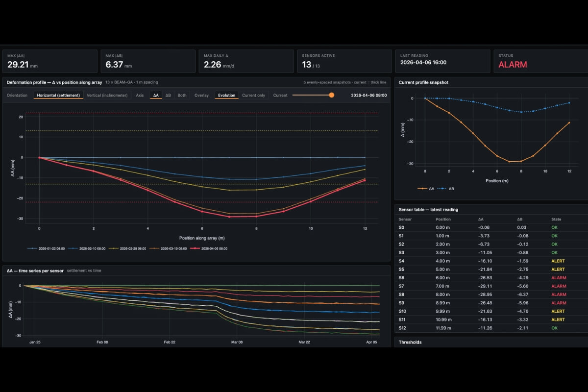Image resolution: width=588 pixels, height=392 pixels.
Task: Click the Deformation profile panel title
Action: coord(55,82)
